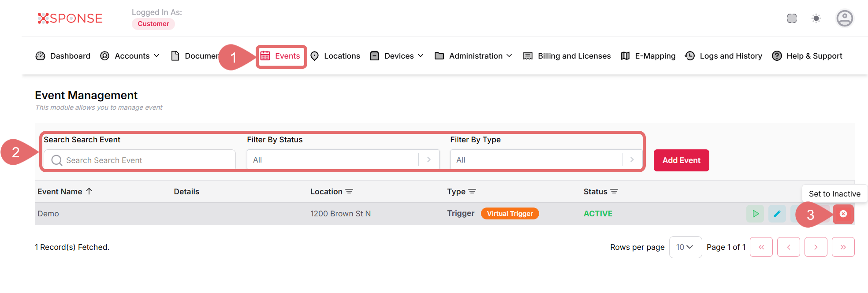This screenshot has height=293, width=868.
Task: Change Rows per page dropdown showing 10
Action: pos(685,247)
